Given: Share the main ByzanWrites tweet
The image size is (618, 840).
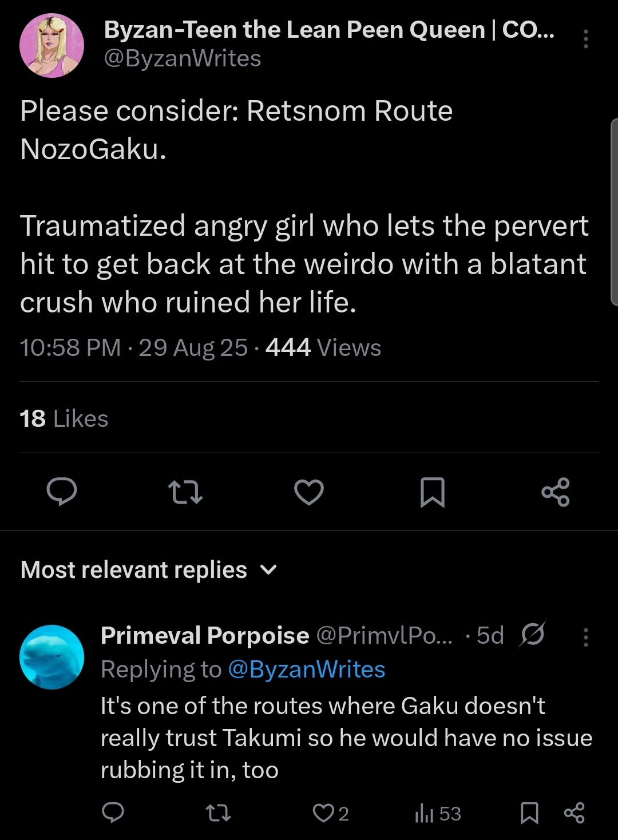Looking at the screenshot, I should (x=556, y=492).
